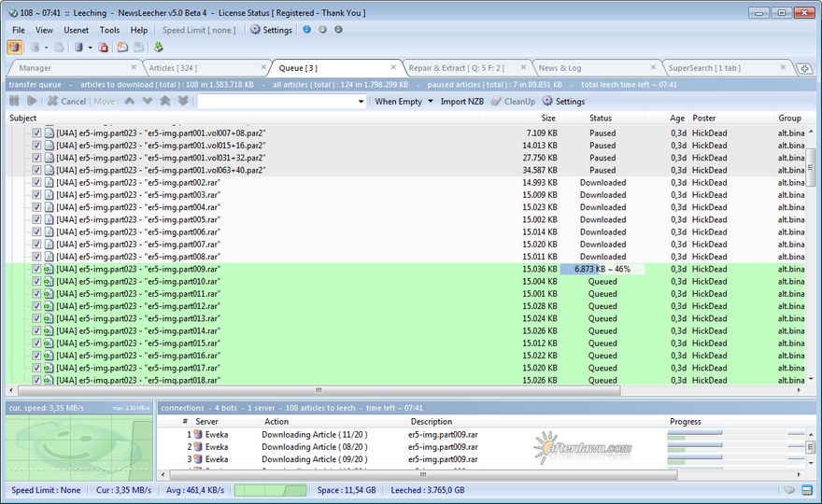
Task: Uncheck the er5-img.part015.rar checkbox
Action: pyautogui.click(x=36, y=343)
